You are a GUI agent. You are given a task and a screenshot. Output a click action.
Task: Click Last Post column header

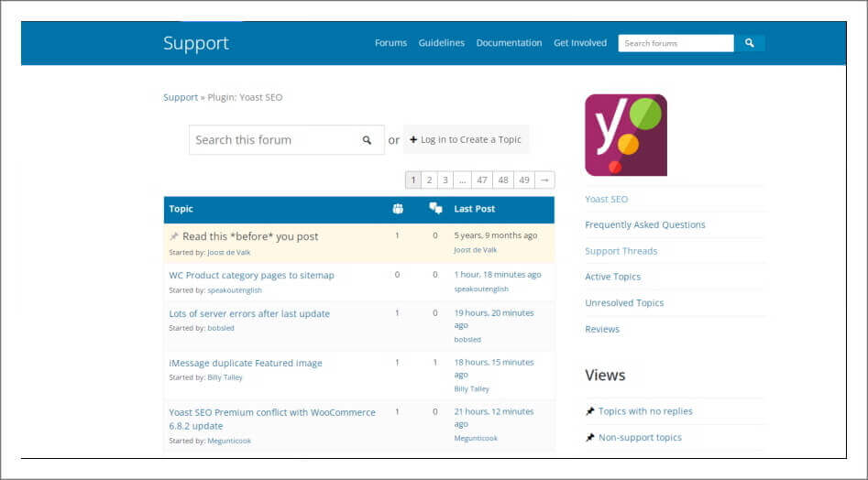[x=475, y=209]
